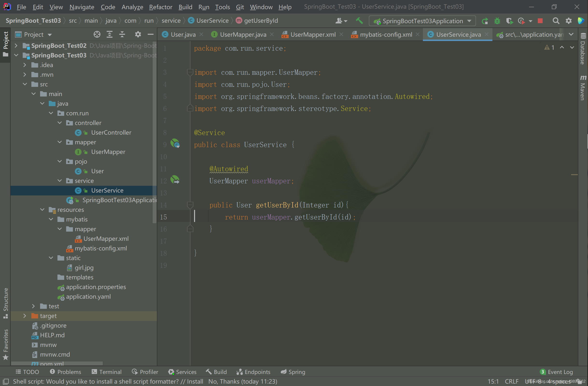588x386 pixels.
Task: Collapse all nodes in Project panel
Action: [122, 34]
